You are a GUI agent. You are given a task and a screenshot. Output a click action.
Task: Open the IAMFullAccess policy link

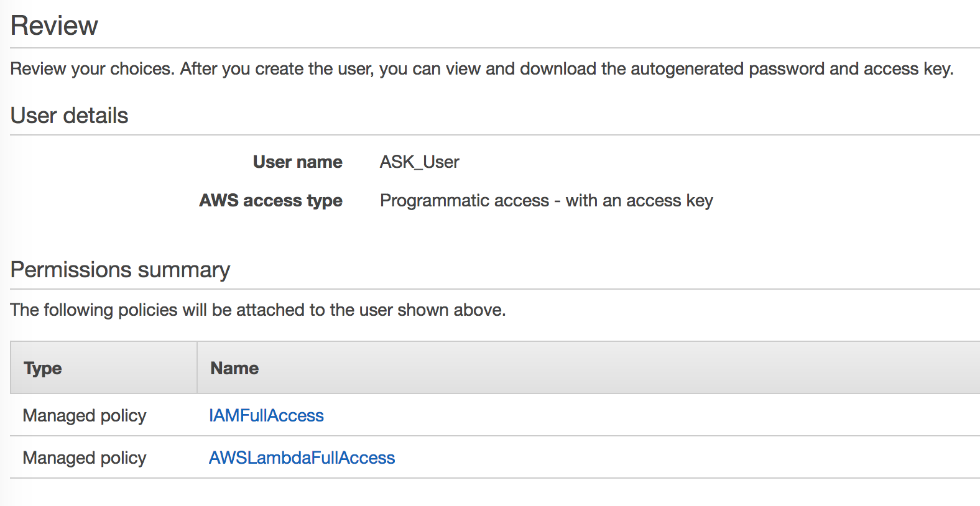click(x=266, y=415)
